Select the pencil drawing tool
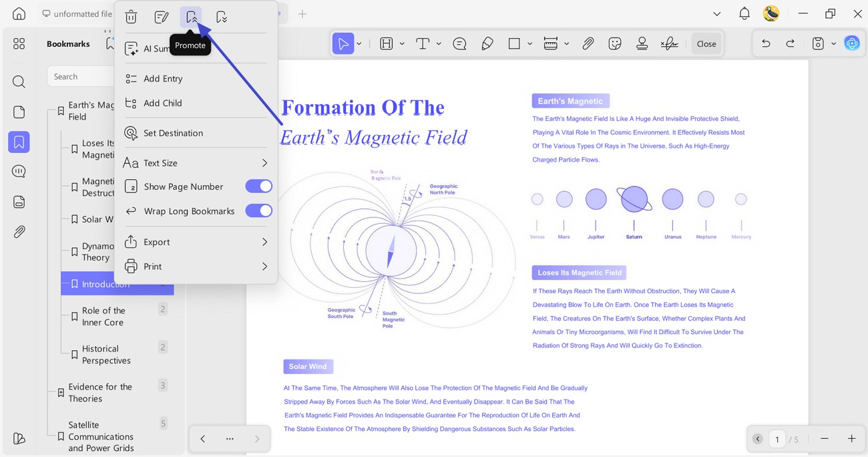 click(x=487, y=43)
